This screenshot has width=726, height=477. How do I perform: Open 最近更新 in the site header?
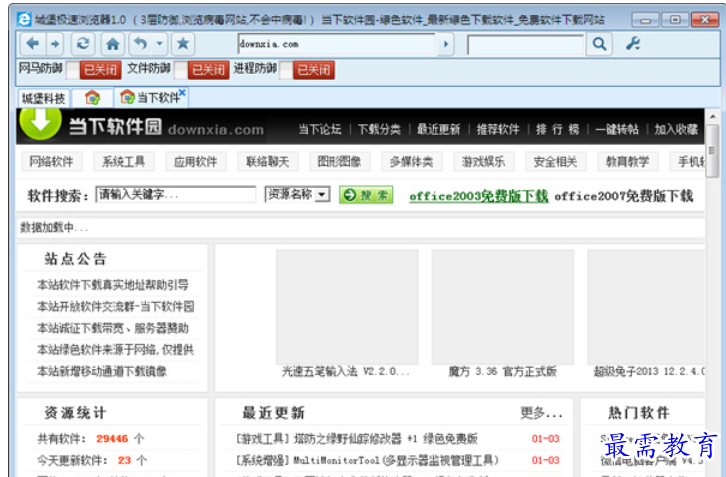(x=438, y=129)
